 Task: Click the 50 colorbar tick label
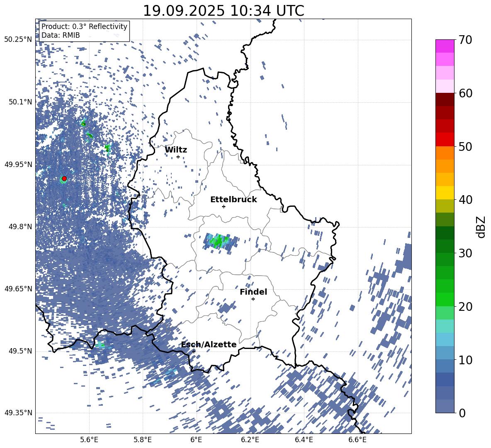tap(465, 146)
